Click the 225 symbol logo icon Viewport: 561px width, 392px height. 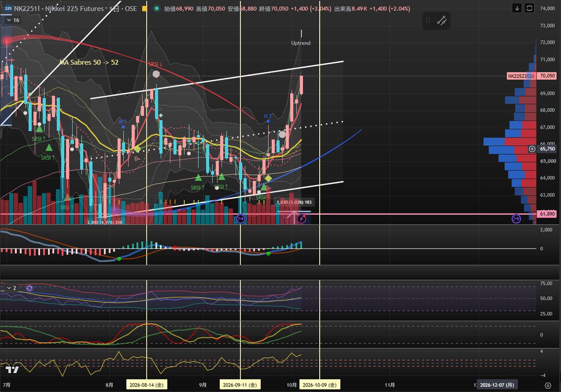pos(7,8)
